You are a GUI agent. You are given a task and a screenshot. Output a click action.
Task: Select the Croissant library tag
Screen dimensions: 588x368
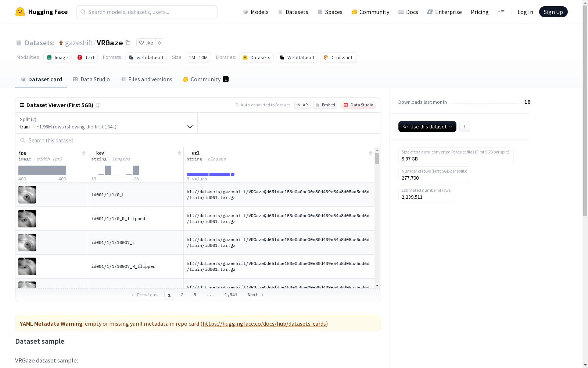pos(338,57)
